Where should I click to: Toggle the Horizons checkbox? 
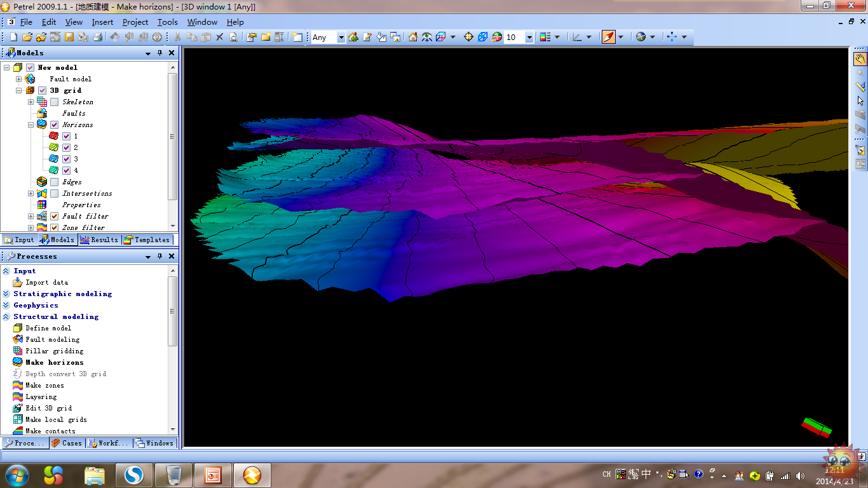pos(54,125)
